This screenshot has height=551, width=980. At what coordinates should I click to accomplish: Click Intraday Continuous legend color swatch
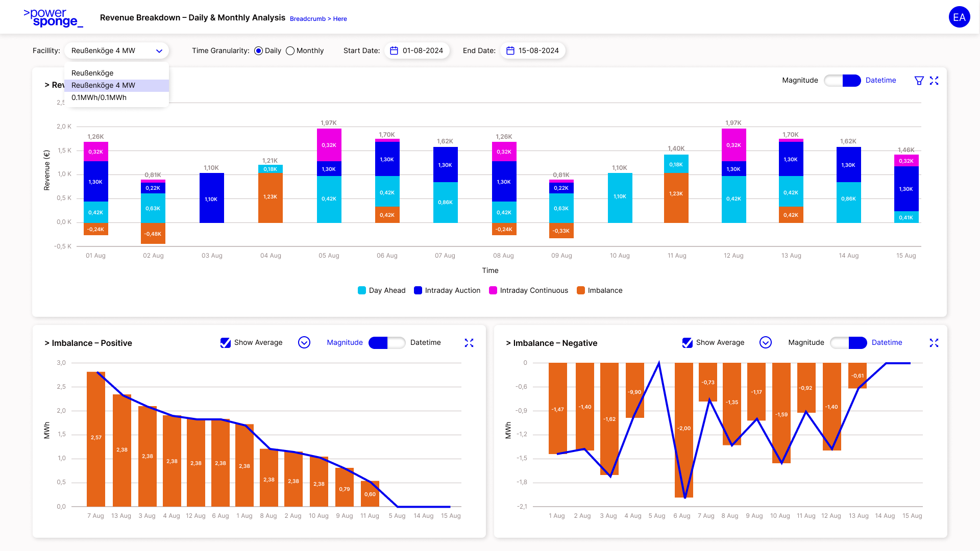pyautogui.click(x=493, y=290)
